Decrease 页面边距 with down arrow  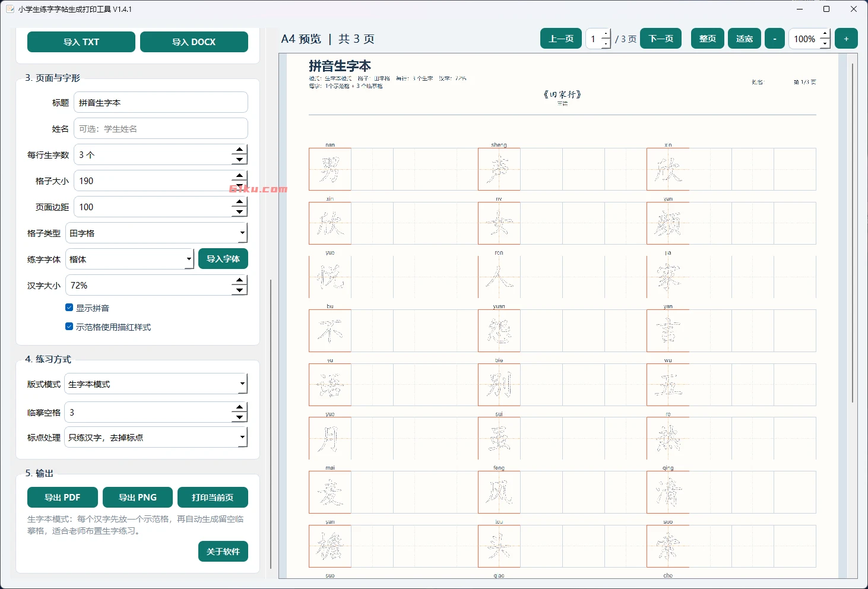point(239,212)
